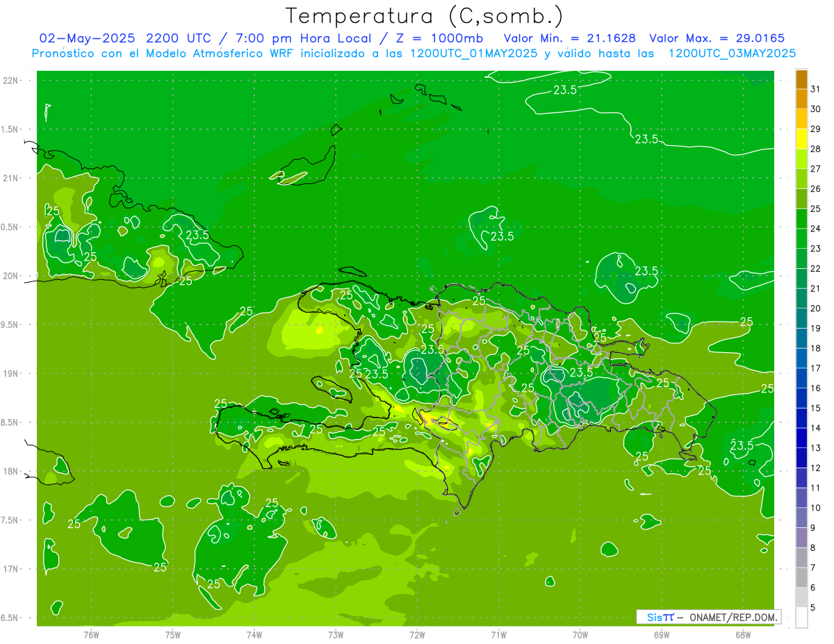The image size is (834, 644).
Task: Click the "19N" latitude label
Action: pyautogui.click(x=10, y=374)
